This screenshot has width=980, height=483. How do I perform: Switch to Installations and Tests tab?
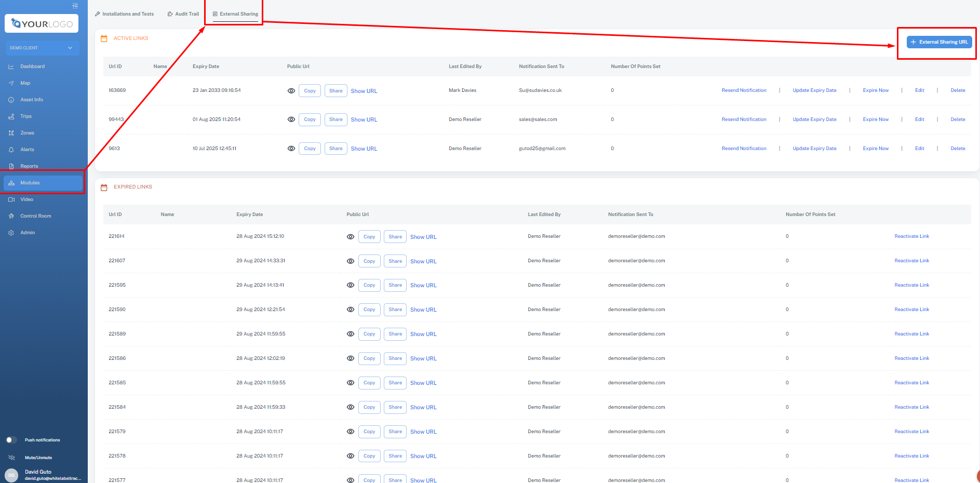(125, 14)
